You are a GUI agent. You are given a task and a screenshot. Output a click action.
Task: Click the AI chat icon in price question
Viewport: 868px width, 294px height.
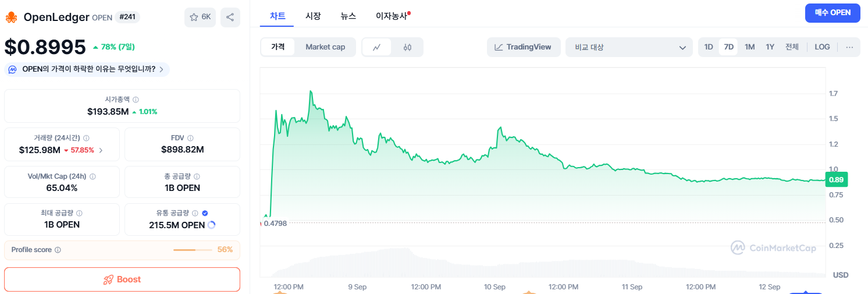pos(13,70)
